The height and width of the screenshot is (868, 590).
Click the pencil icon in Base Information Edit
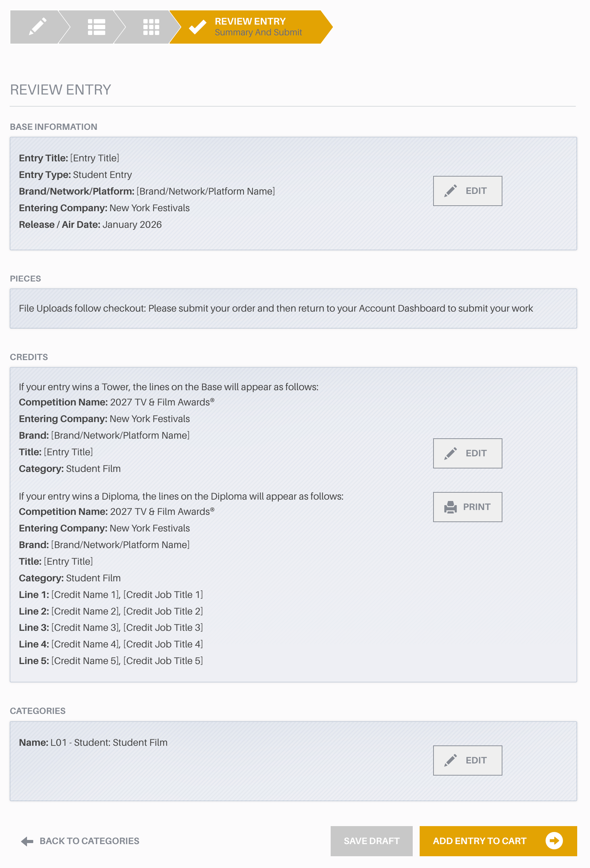tap(450, 191)
